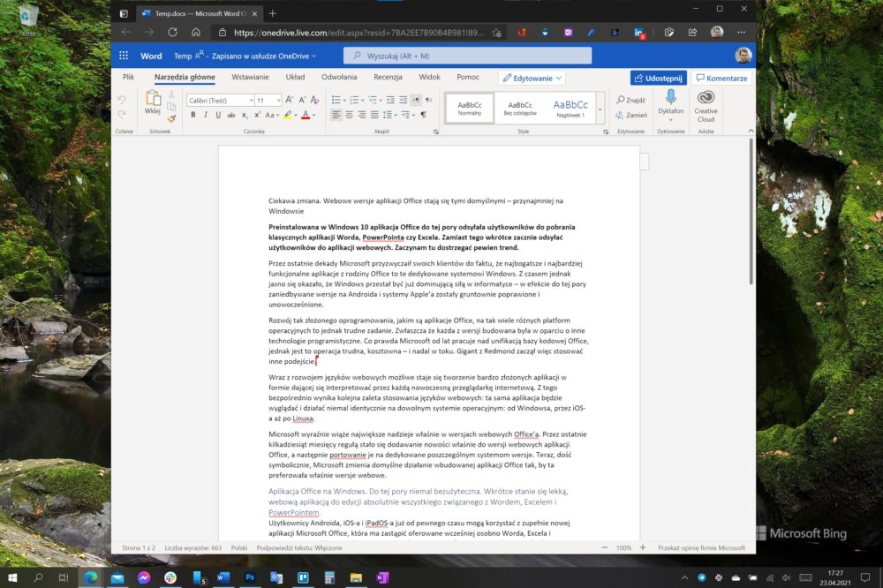Toggle strikethrough formatting
The image size is (883, 588).
230,115
